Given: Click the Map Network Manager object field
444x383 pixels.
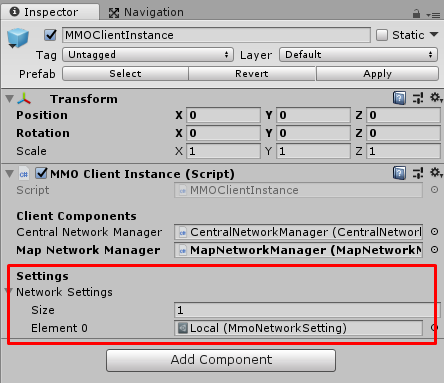Looking at the screenshot, I should pos(298,250).
